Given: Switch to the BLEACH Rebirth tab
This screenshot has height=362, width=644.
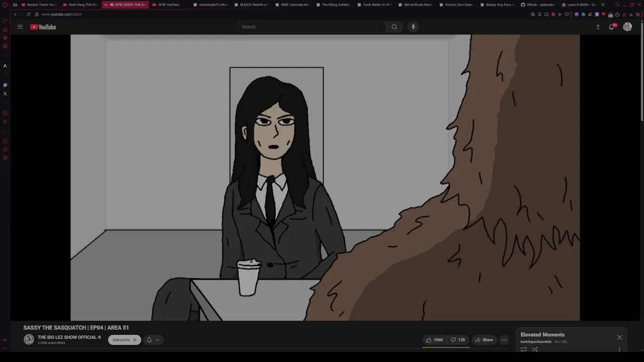Looking at the screenshot, I should pyautogui.click(x=252, y=5).
